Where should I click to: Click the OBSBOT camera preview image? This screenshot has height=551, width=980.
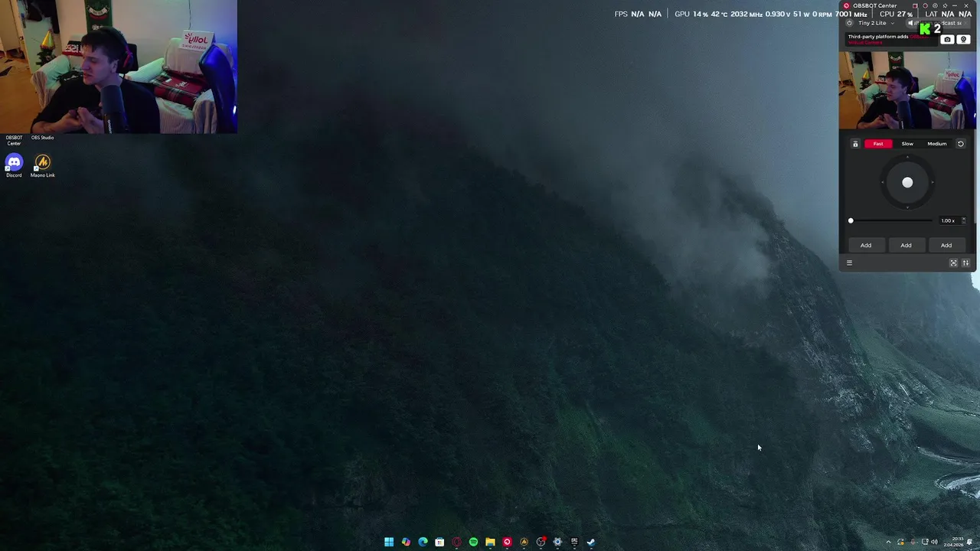point(907,90)
